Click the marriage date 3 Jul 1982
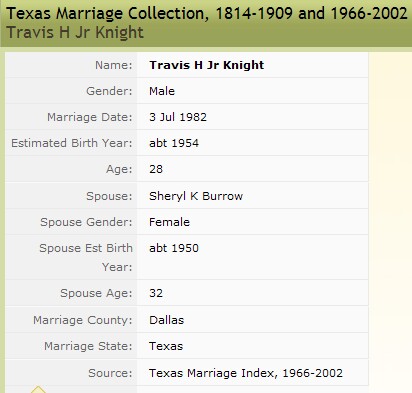The height and width of the screenshot is (393, 412). pos(178,117)
